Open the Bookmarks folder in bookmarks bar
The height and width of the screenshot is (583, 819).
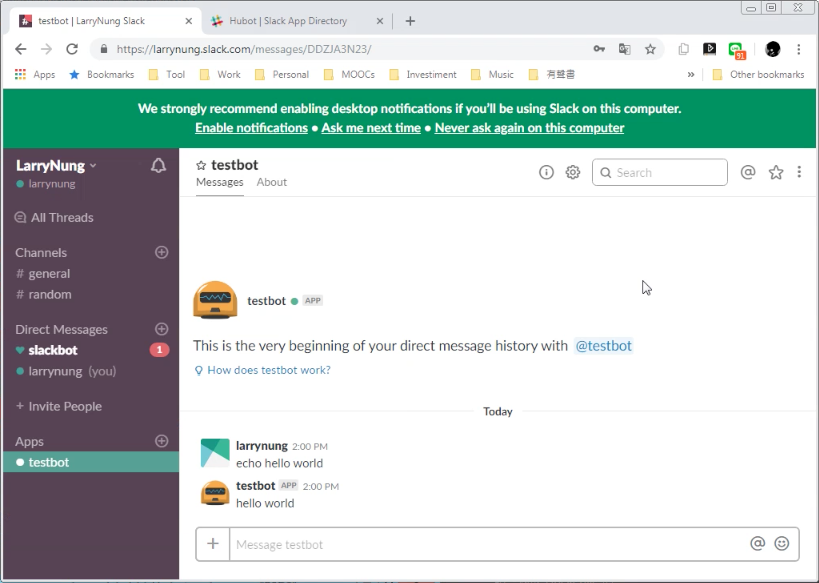pyautogui.click(x=102, y=75)
